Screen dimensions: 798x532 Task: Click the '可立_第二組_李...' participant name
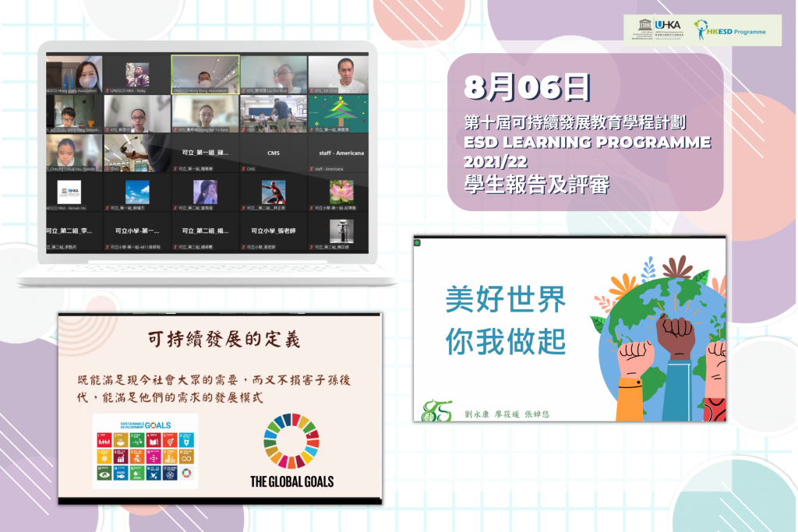69,231
